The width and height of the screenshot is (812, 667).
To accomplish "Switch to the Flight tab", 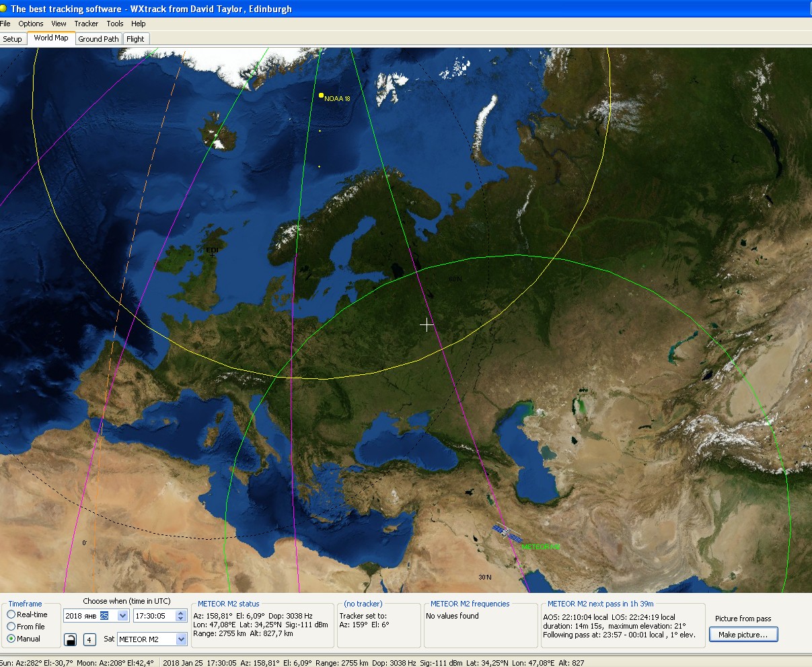I will coord(135,39).
